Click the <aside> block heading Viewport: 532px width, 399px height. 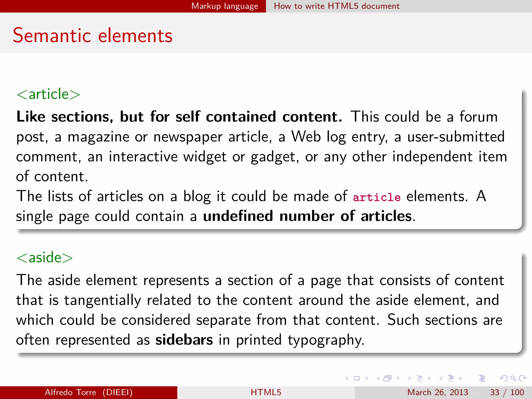pos(45,257)
